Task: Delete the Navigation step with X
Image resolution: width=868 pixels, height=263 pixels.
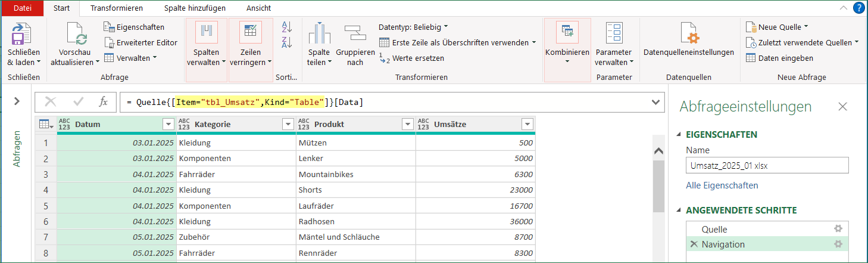Action: pos(694,244)
